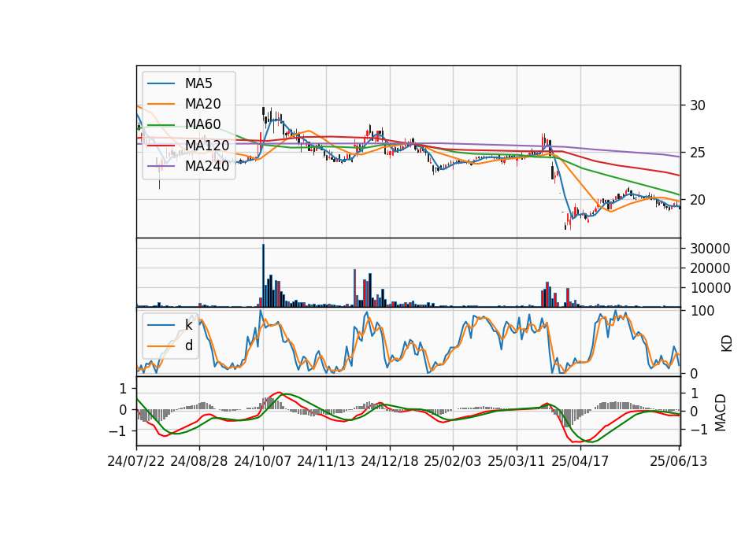Click the volume axis value 20000

pyautogui.click(x=710, y=268)
